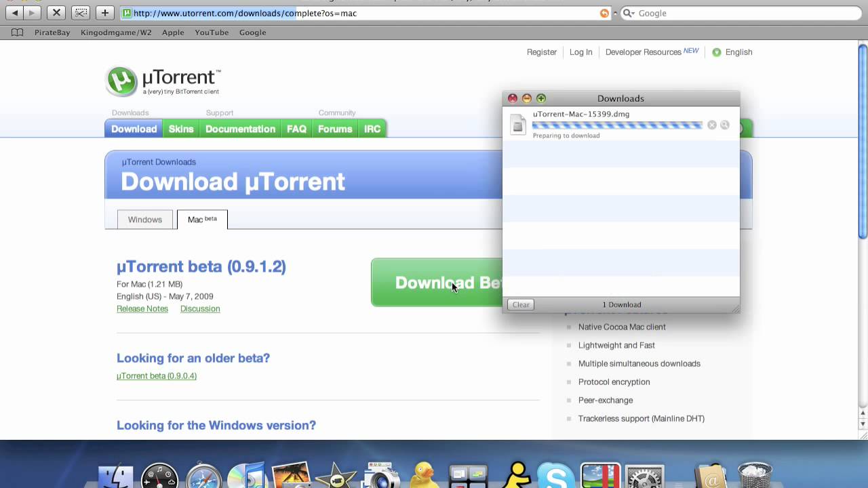This screenshot has height=488, width=868.
Task: Click 'Looking for an older beta?' heading
Action: point(193,358)
